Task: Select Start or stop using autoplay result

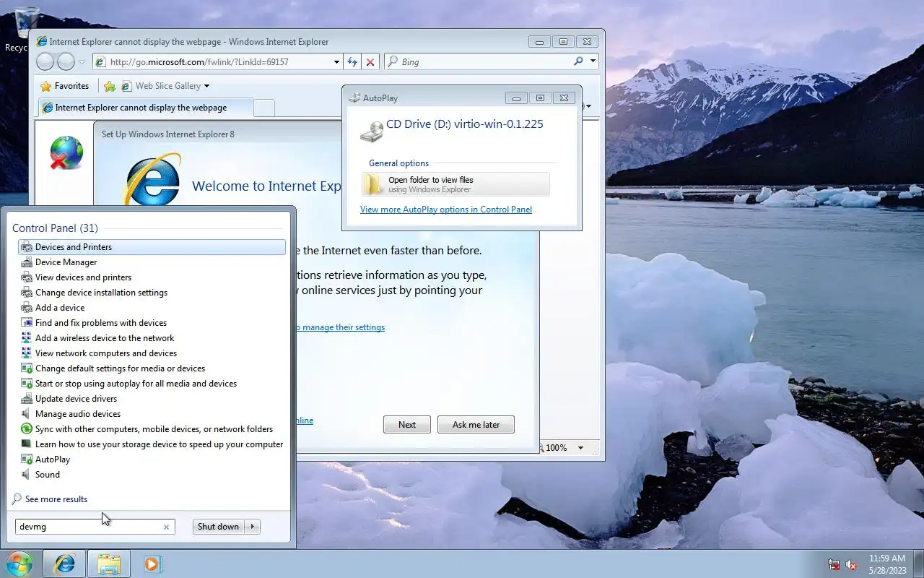Action: pos(152,384)
